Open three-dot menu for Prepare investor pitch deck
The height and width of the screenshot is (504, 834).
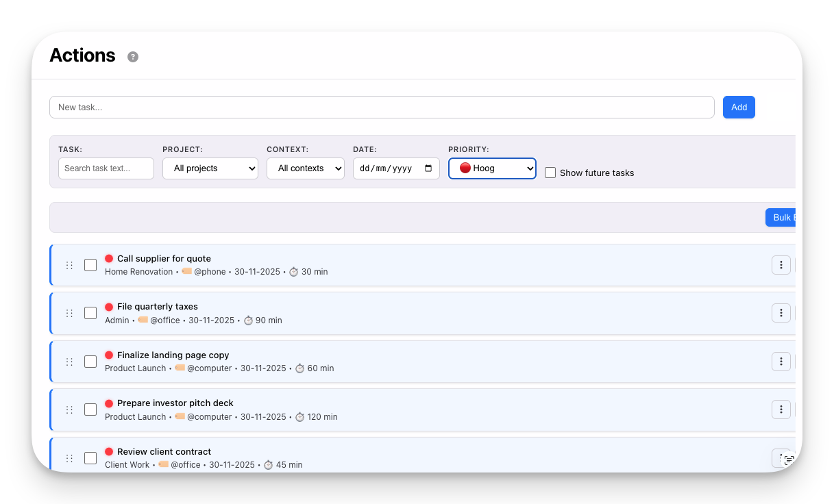pos(781,409)
